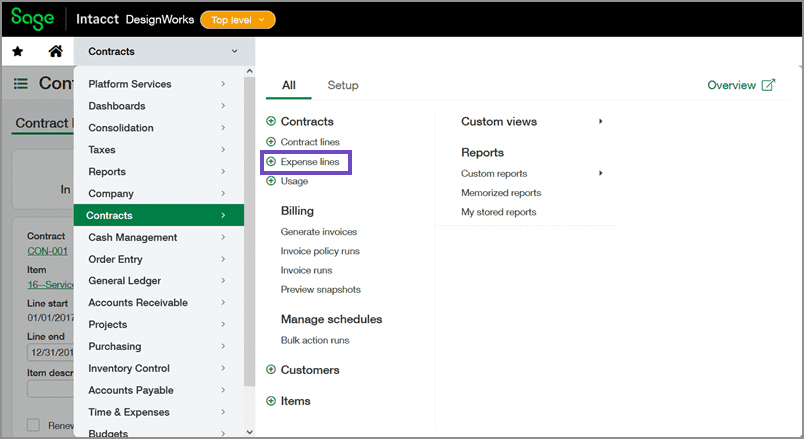
Task: Click the module menu scrollbar down arrow
Action: click(x=249, y=432)
